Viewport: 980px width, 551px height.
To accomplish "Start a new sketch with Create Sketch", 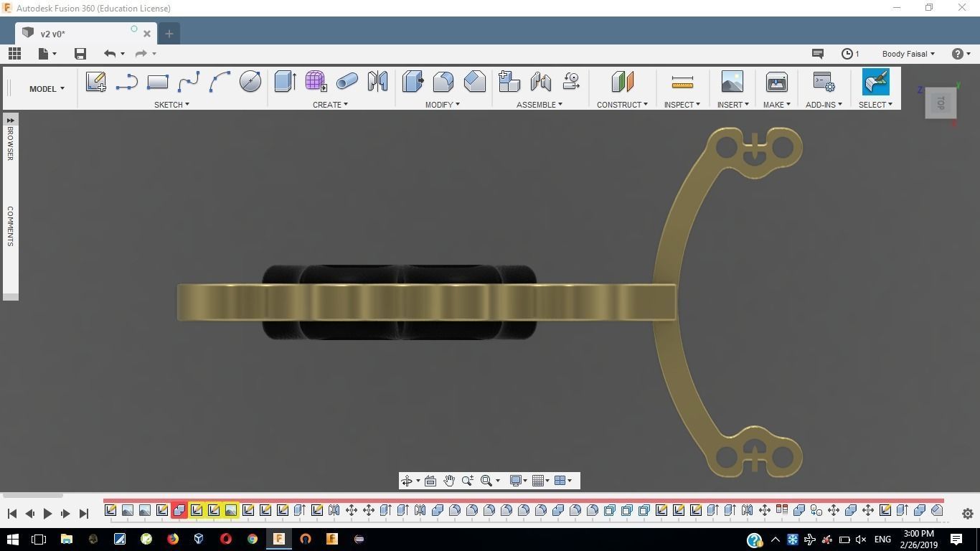I will click(95, 81).
